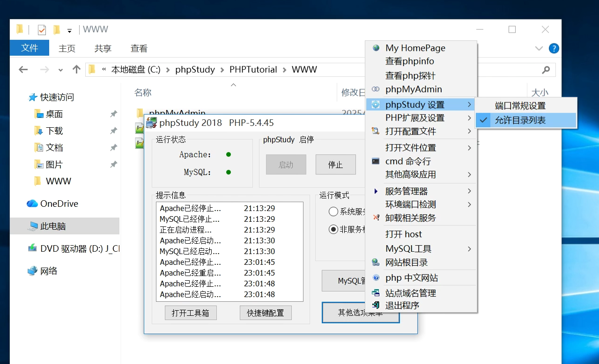The image size is (599, 364).
Task: Switch to the 主页 ribbon tab
Action: click(x=67, y=48)
